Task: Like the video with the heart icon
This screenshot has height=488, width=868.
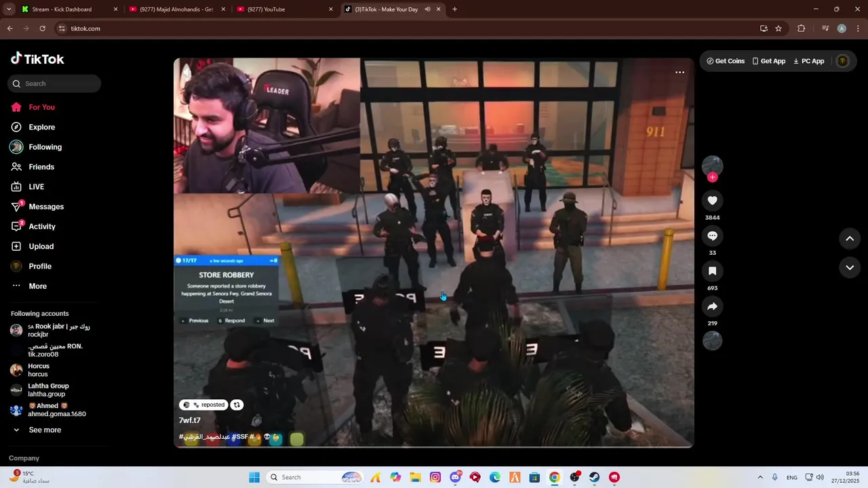Action: (712, 201)
